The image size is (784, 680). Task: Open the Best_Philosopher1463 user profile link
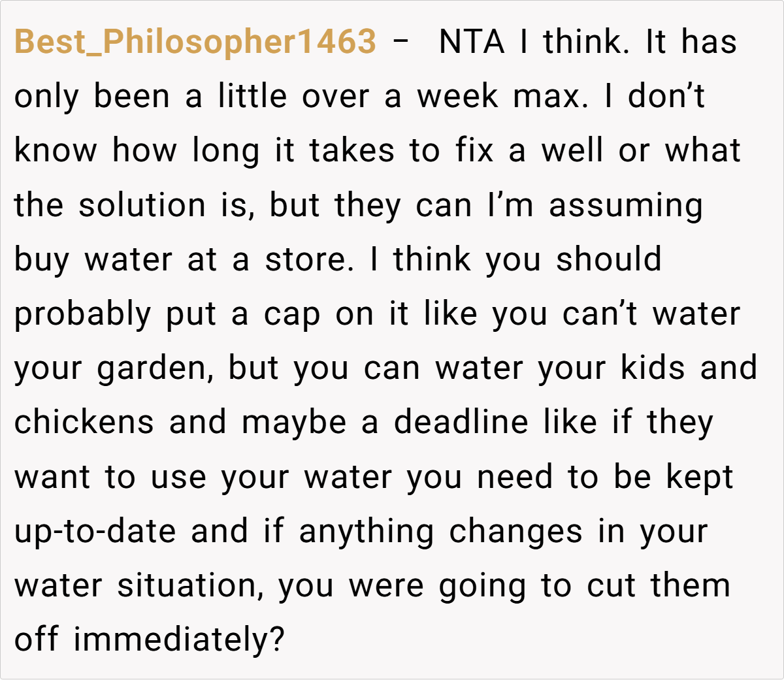195,42
